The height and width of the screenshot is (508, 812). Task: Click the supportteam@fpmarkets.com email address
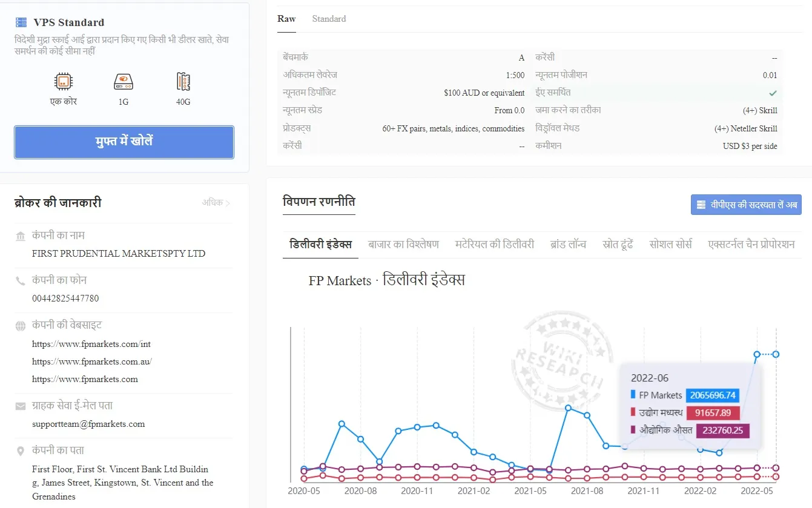(88, 424)
